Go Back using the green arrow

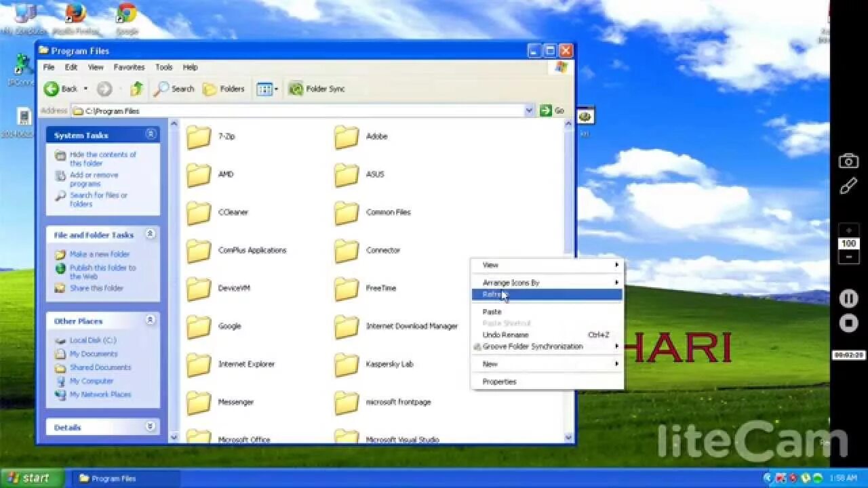[60, 89]
